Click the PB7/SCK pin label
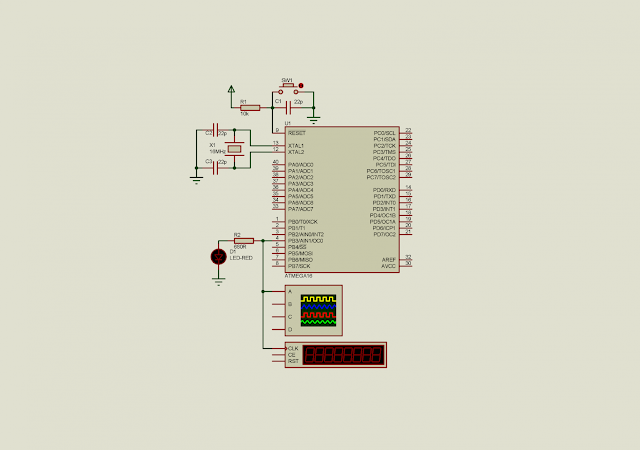 pos(299,266)
